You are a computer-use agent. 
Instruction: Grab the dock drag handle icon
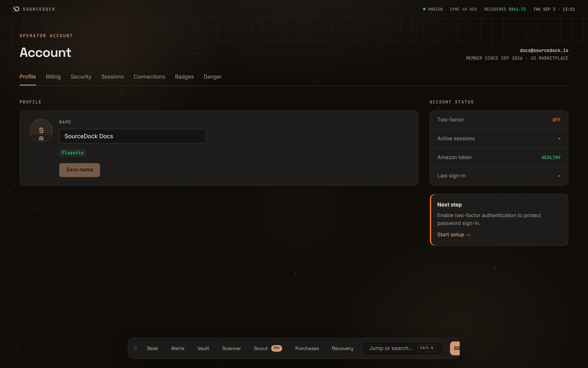coord(136,348)
